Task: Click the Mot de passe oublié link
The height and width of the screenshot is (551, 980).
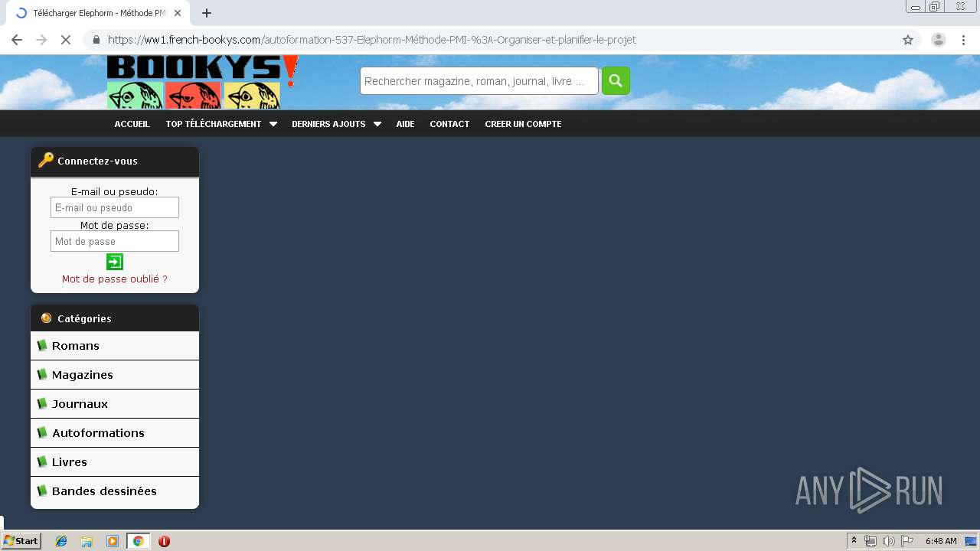Action: [115, 279]
